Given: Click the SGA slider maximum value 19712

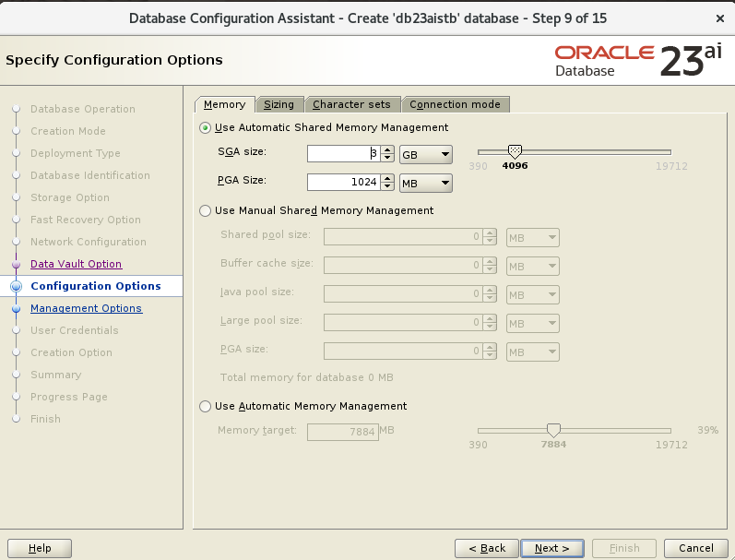Looking at the screenshot, I should coord(671,166).
